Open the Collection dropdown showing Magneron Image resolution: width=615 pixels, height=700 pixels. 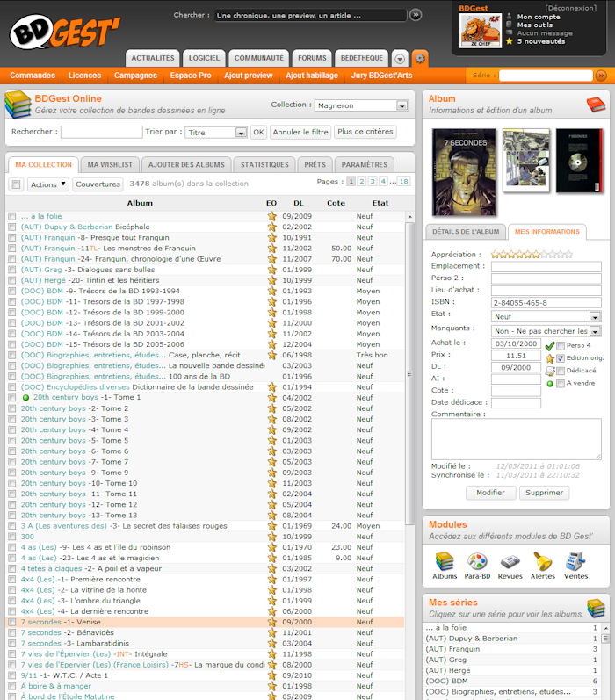pyautogui.click(x=361, y=105)
